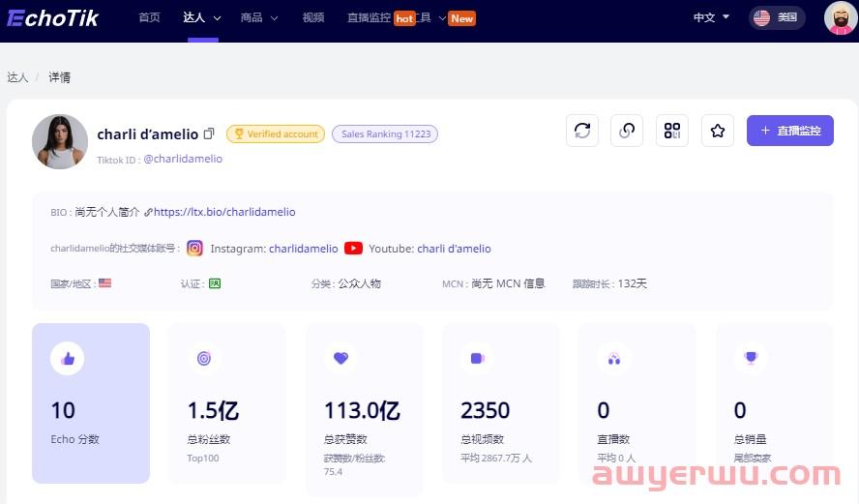
Task: Click the + 直播监控 button
Action: (790, 131)
